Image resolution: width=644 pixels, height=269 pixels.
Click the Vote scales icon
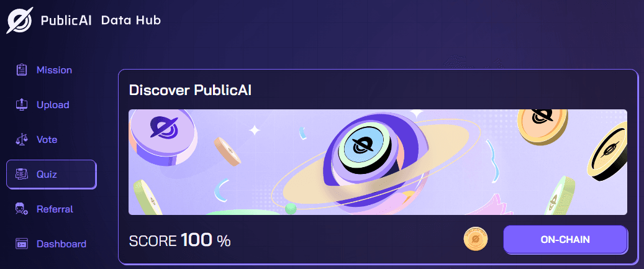pyautogui.click(x=21, y=140)
